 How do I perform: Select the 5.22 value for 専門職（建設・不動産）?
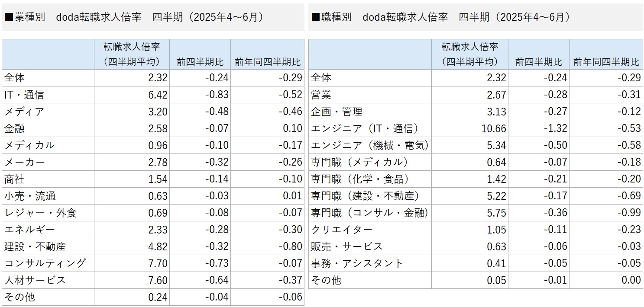pos(496,196)
